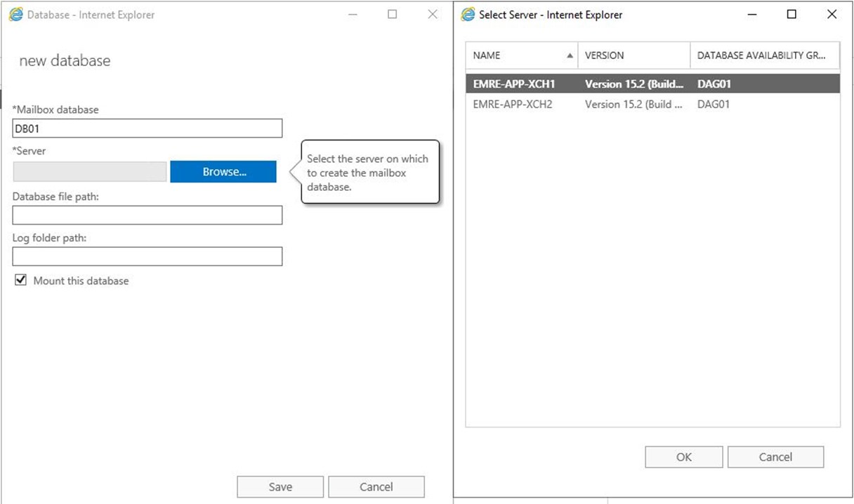
Task: Close the Select Server window
Action: (832, 15)
